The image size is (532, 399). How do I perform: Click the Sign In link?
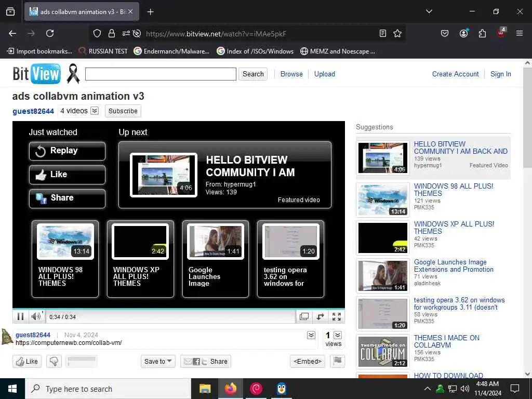[500, 74]
